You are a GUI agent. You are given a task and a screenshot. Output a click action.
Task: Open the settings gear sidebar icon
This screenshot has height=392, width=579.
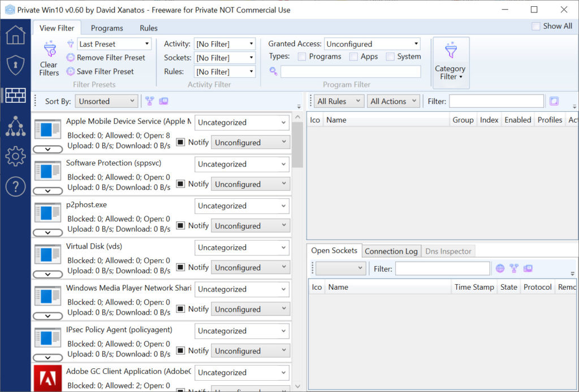[x=15, y=156]
